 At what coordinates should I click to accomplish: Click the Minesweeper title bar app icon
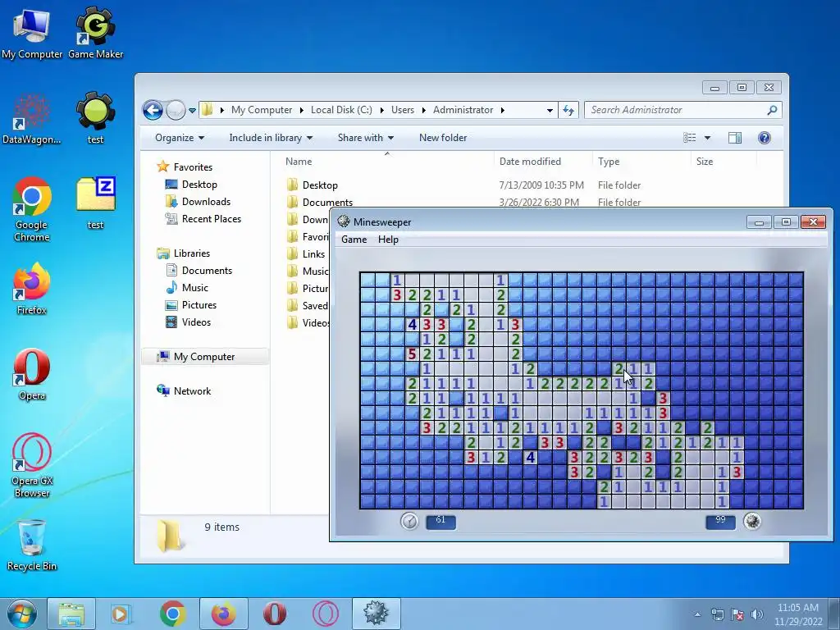coord(344,221)
